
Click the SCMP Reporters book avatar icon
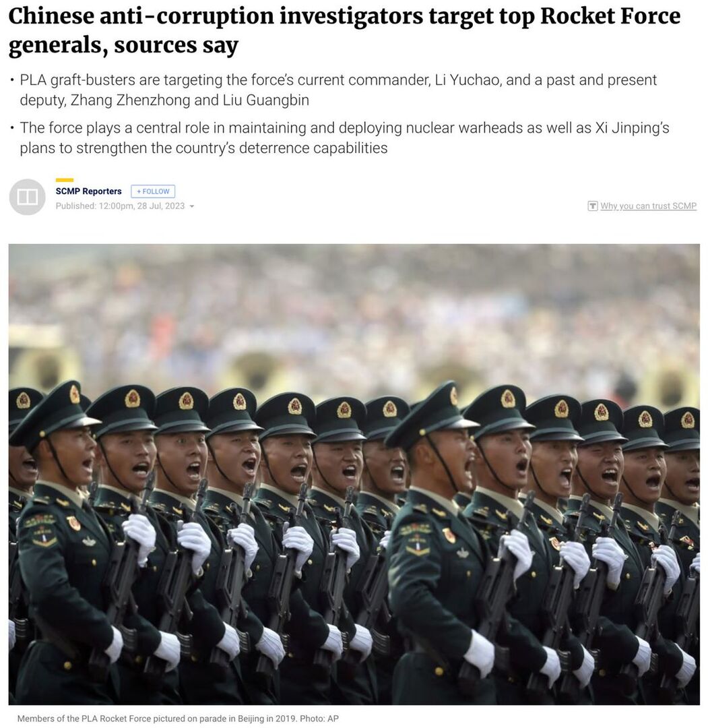coord(27,197)
